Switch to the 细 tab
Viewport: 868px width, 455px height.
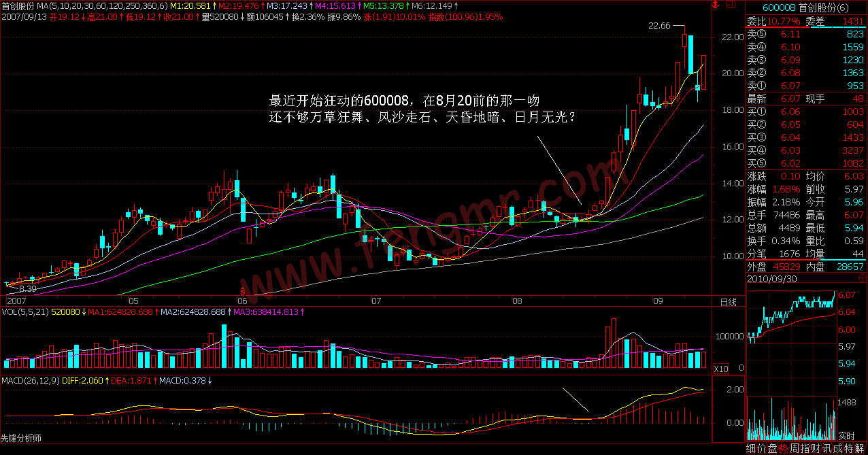(x=751, y=448)
